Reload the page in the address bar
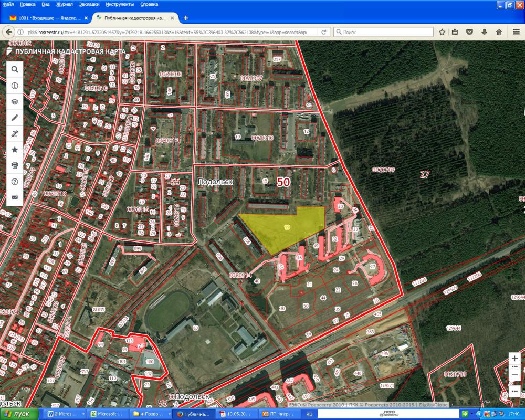Screen dimensions: 525x420 tap(325, 32)
